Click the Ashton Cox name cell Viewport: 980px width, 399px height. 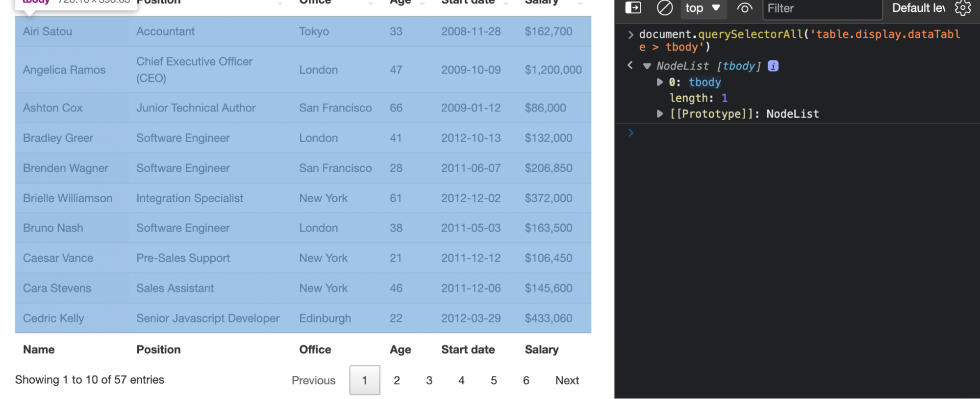click(72, 108)
